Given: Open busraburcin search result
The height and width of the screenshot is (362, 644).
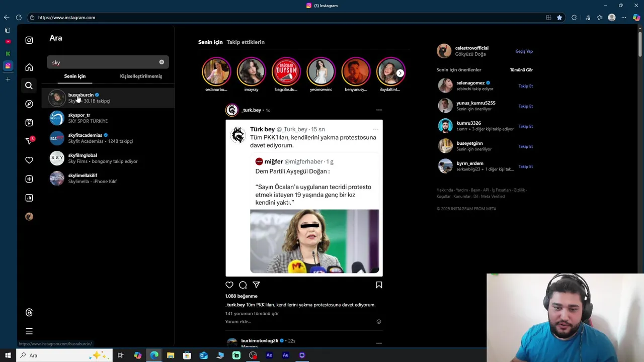Looking at the screenshot, I should click(108, 98).
